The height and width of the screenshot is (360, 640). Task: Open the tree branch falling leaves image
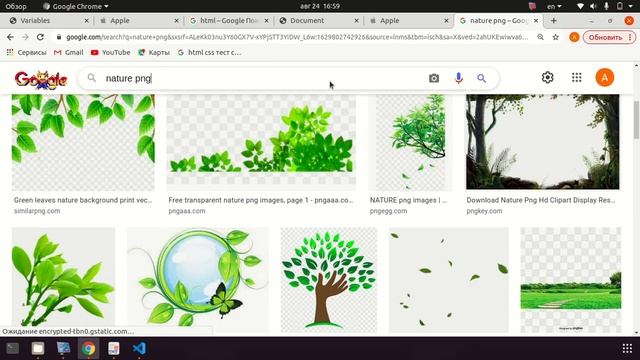click(x=411, y=142)
